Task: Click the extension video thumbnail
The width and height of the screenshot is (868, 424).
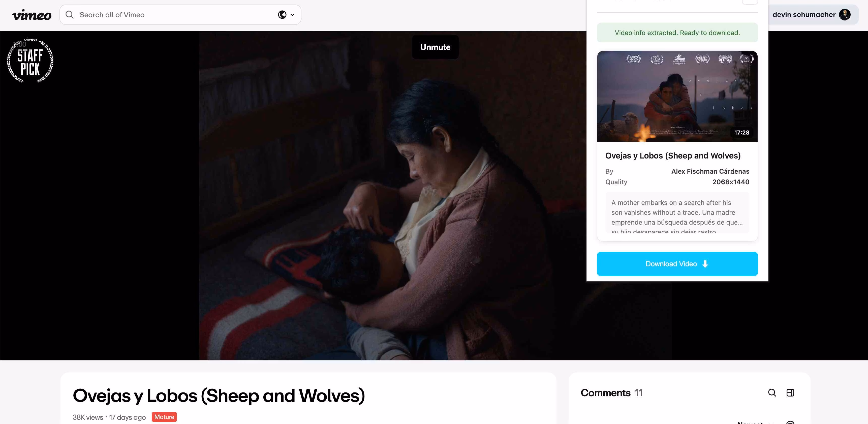Action: (x=677, y=96)
